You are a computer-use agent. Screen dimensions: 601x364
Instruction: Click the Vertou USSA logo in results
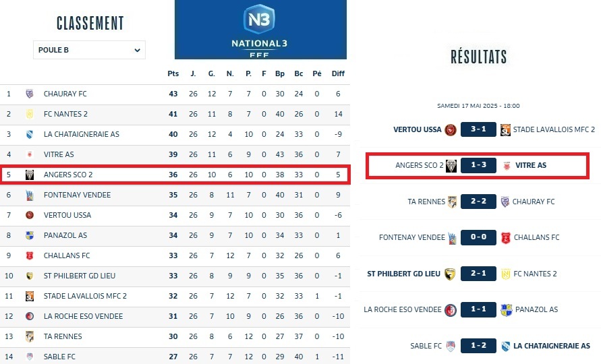click(451, 129)
